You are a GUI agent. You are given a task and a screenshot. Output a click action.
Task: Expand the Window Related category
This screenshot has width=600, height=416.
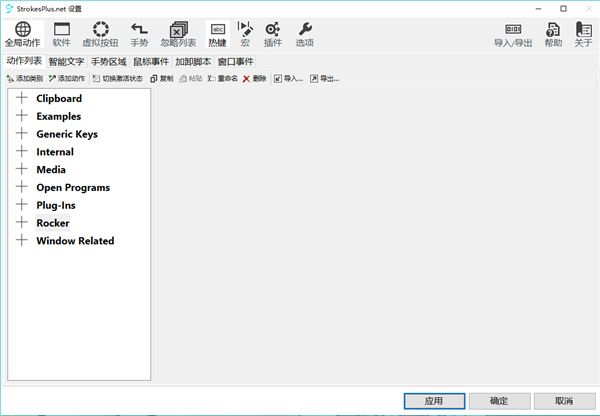point(22,240)
